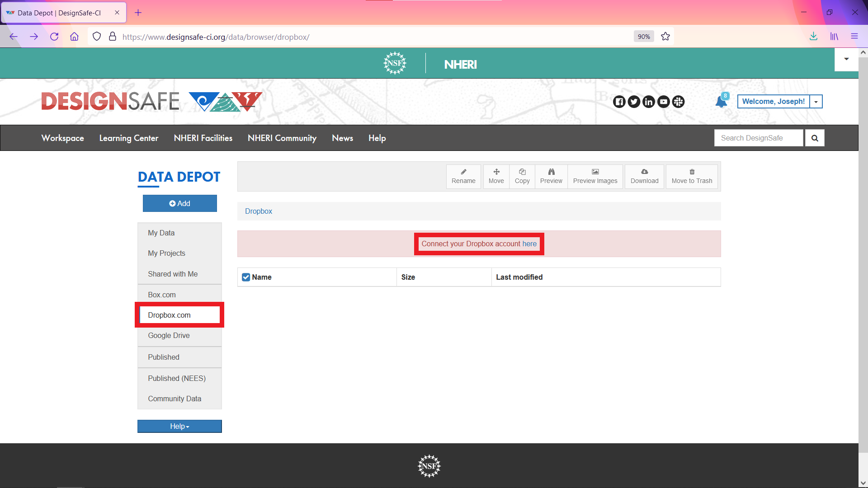This screenshot has width=868, height=488.
Task: Open the Help menu in navbar
Action: coord(377,138)
